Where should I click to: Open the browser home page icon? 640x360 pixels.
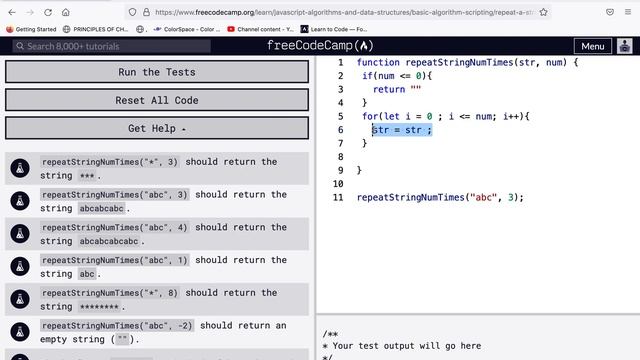coord(66,12)
